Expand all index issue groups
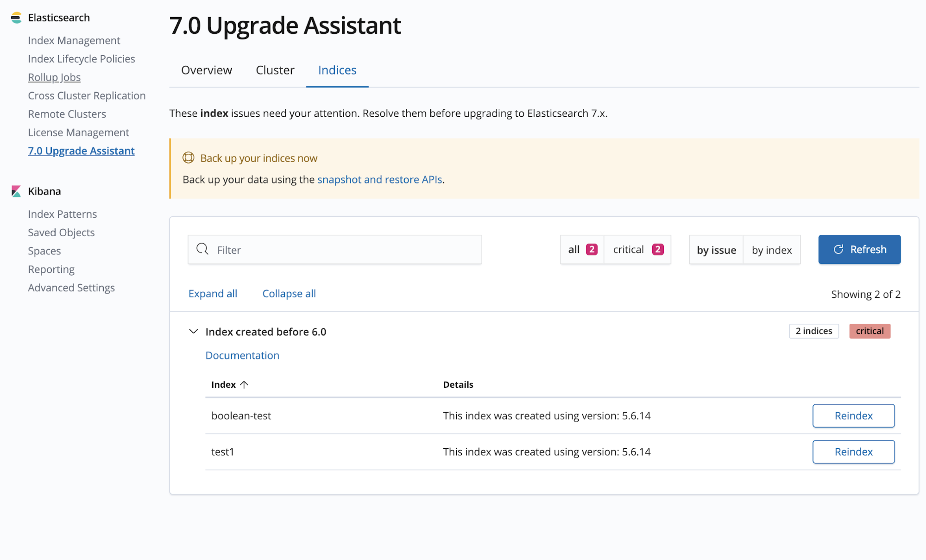926x560 pixels. 212,293
